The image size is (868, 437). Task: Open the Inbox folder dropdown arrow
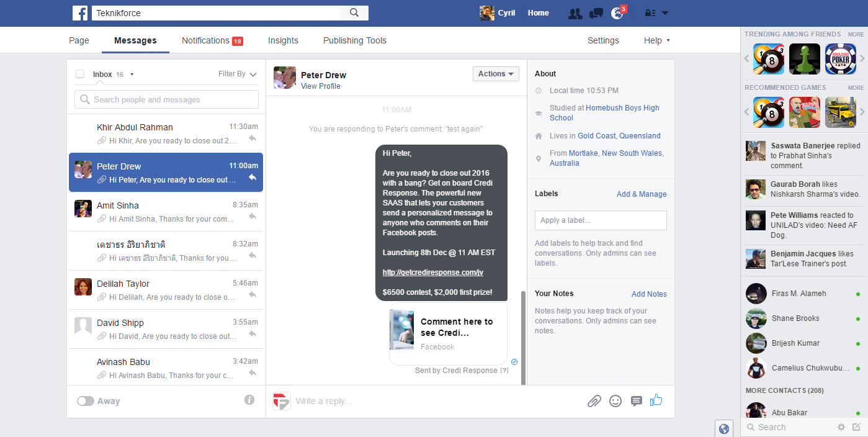(x=132, y=74)
